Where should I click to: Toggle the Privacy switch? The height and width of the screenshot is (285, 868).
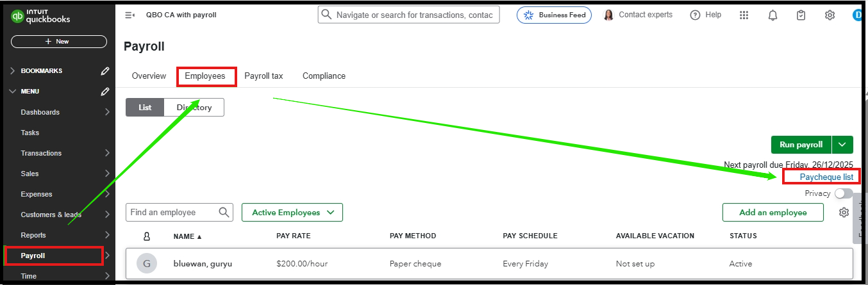click(844, 193)
